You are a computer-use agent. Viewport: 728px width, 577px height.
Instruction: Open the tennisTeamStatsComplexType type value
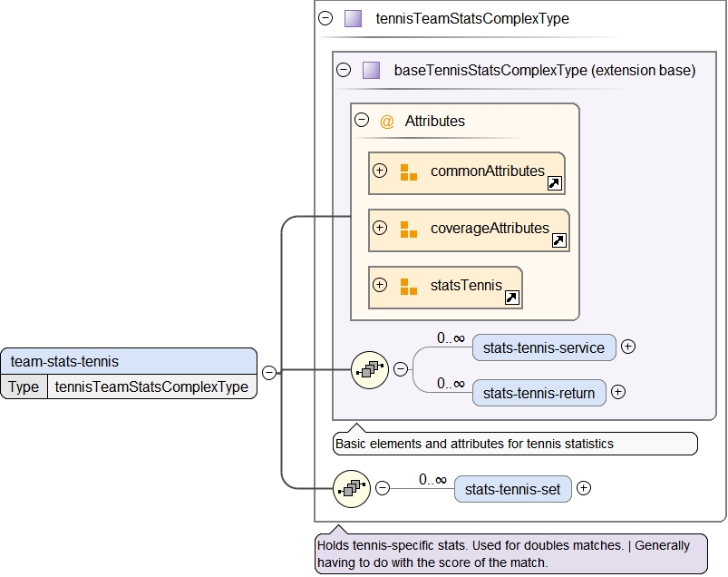point(151,386)
